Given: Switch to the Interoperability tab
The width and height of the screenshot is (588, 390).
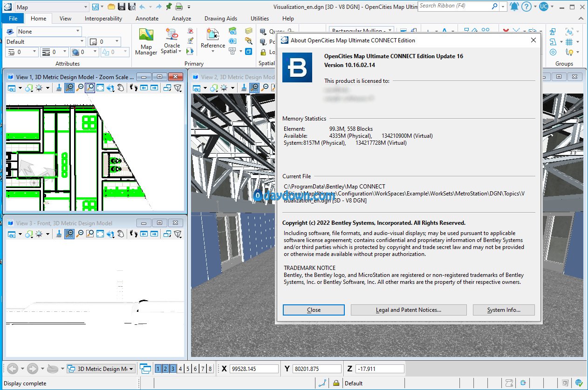Looking at the screenshot, I should (x=103, y=19).
